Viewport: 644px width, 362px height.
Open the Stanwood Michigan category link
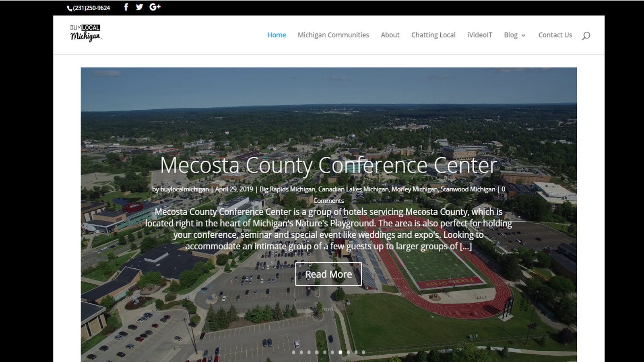pyautogui.click(x=468, y=189)
